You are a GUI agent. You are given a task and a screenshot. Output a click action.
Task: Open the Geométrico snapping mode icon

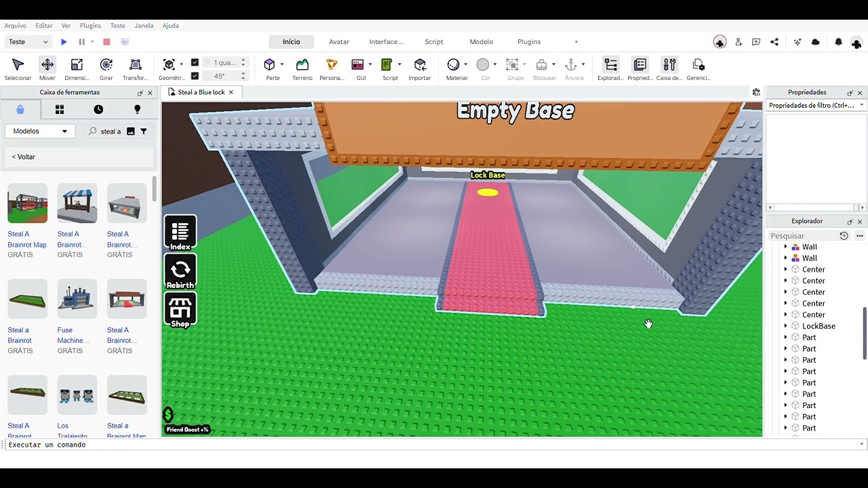[170, 65]
